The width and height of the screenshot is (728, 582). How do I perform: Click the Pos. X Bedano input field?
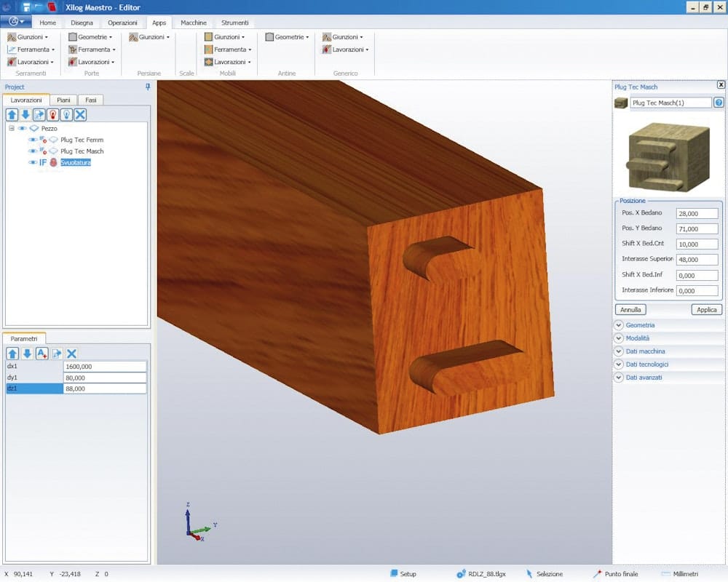click(x=697, y=214)
